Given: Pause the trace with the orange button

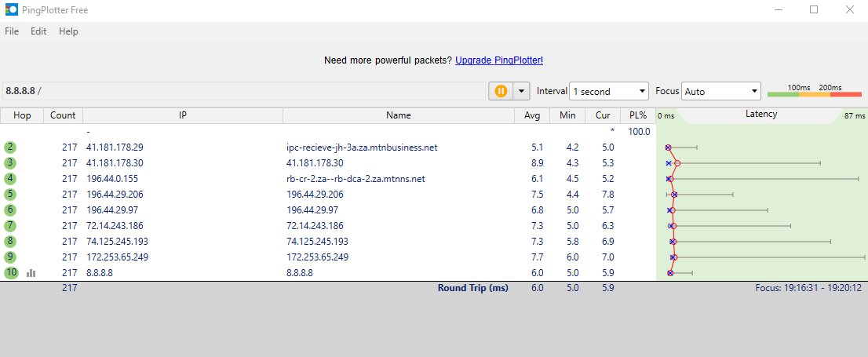Looking at the screenshot, I should (501, 91).
